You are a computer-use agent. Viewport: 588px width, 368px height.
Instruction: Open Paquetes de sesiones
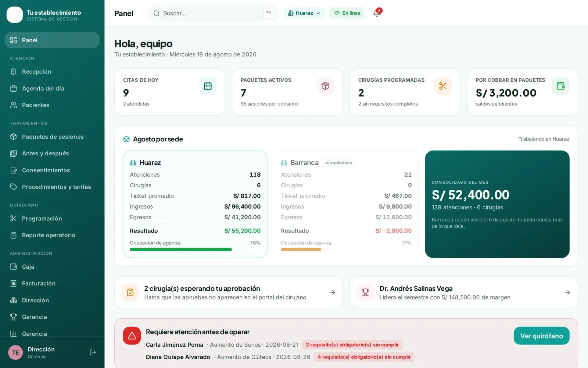click(52, 137)
